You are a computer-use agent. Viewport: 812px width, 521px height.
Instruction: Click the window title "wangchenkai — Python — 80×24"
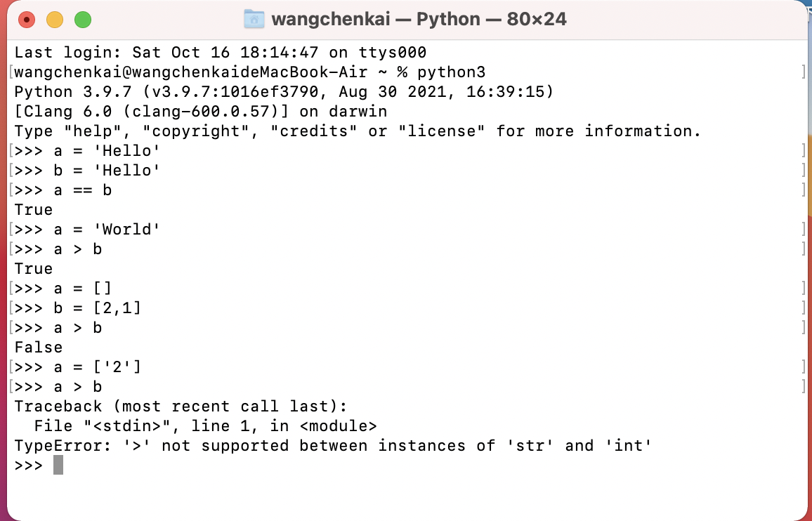419,19
